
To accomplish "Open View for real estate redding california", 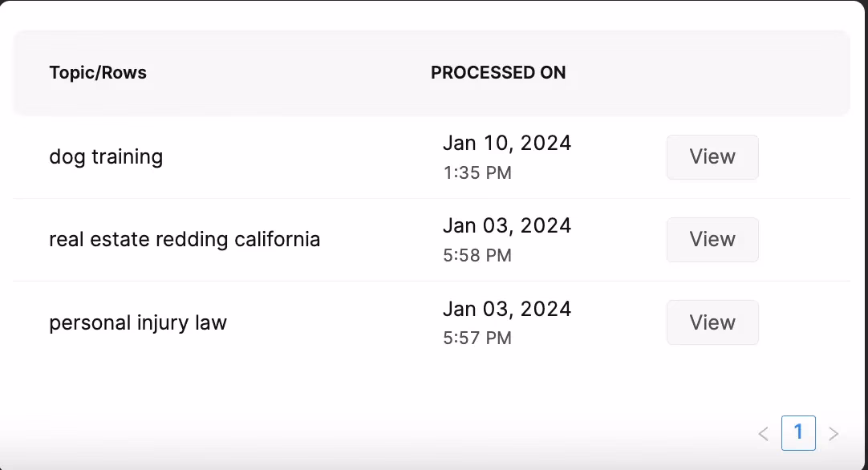I will pos(712,240).
